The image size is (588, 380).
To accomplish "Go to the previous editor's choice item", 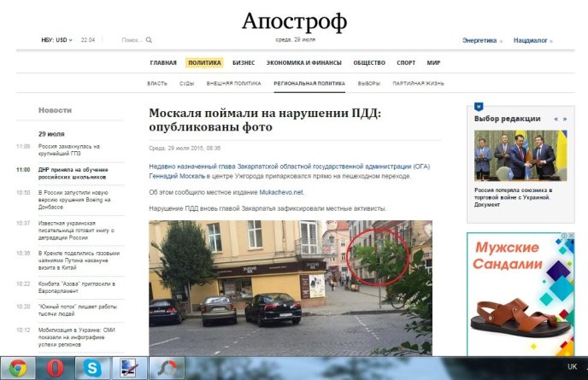I will click(556, 119).
